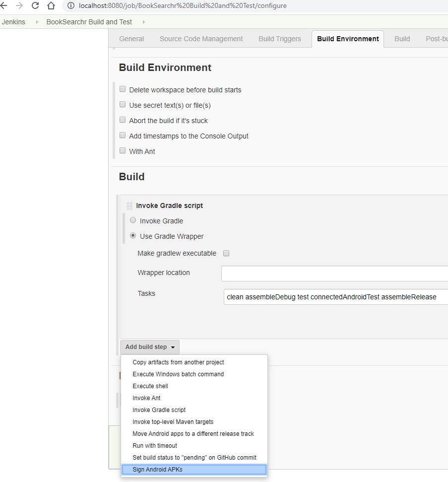Viewport: 448px width, 482px height.
Task: Click the site info icon in address bar
Action: point(70,6)
